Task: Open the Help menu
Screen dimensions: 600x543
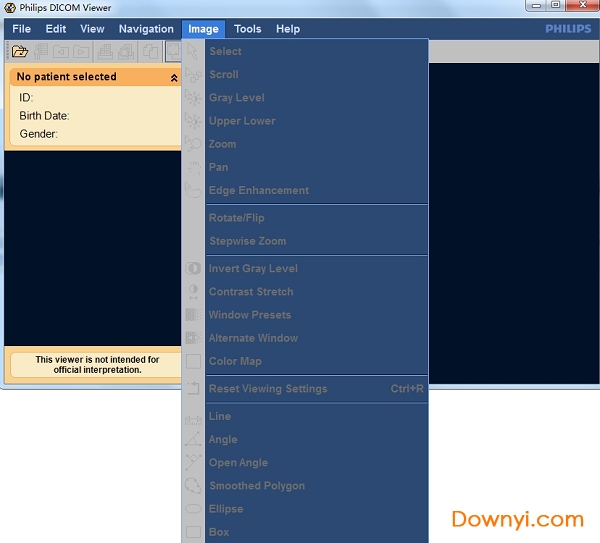Action: [x=288, y=29]
